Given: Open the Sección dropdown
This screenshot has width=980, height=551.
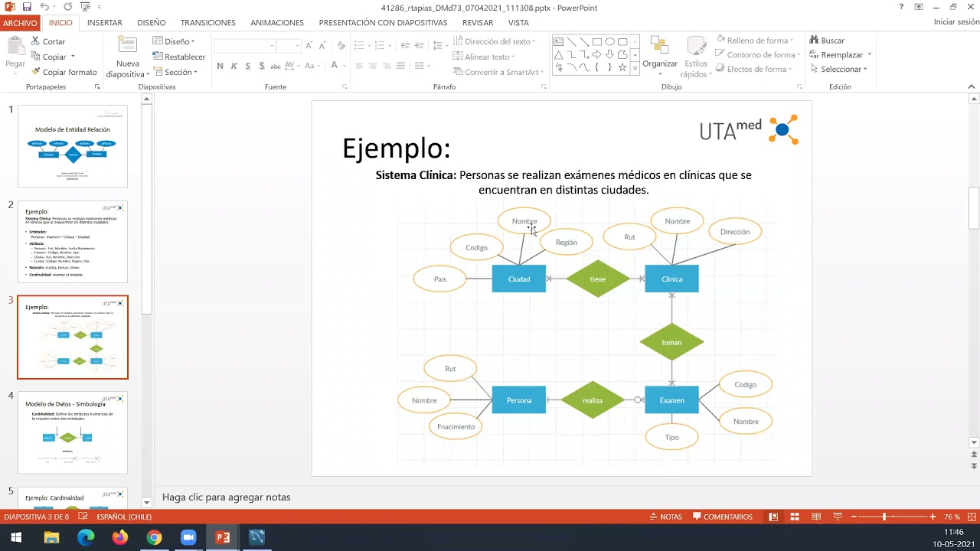Looking at the screenshot, I should tap(176, 72).
